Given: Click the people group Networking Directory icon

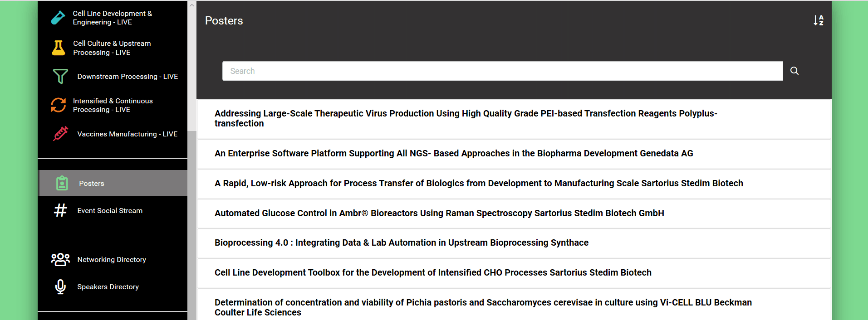Looking at the screenshot, I should point(60,259).
